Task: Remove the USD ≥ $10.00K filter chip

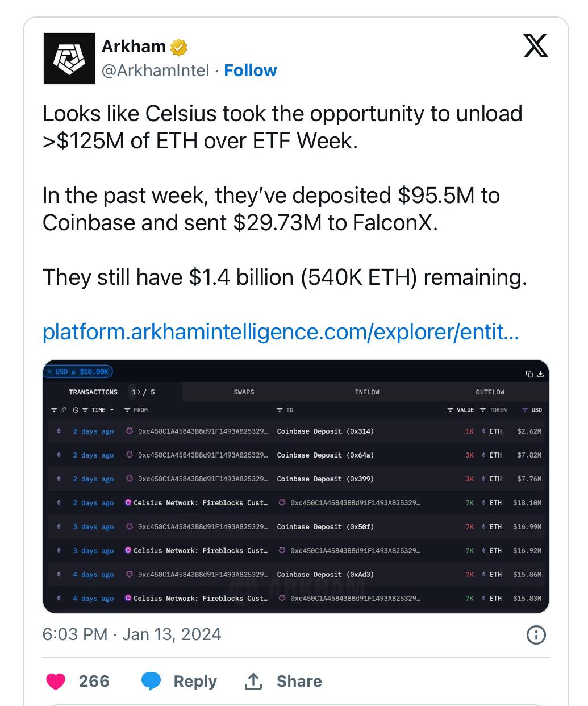Action: click(x=49, y=372)
